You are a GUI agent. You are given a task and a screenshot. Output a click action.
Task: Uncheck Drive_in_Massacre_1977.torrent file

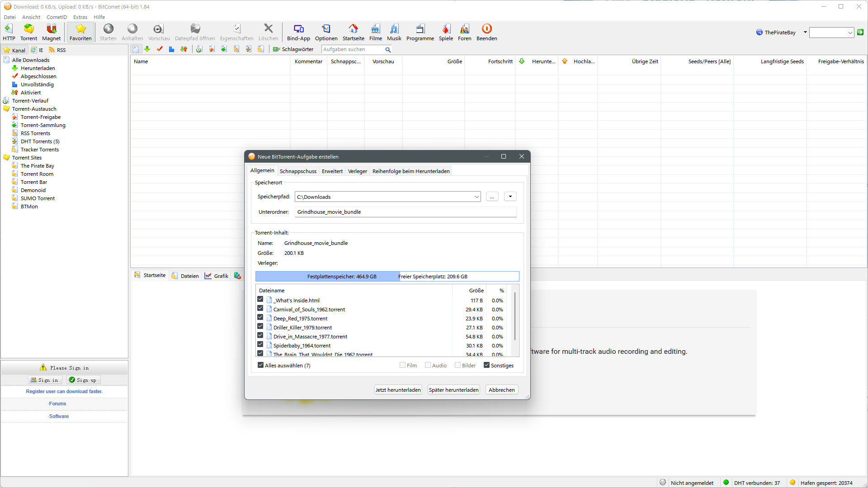260,335
